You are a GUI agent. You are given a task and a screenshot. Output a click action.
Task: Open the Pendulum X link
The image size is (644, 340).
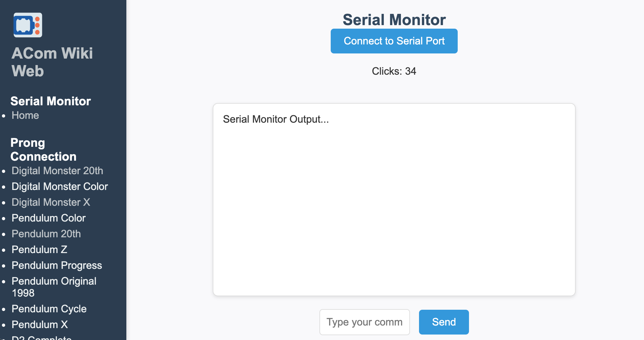(40, 325)
